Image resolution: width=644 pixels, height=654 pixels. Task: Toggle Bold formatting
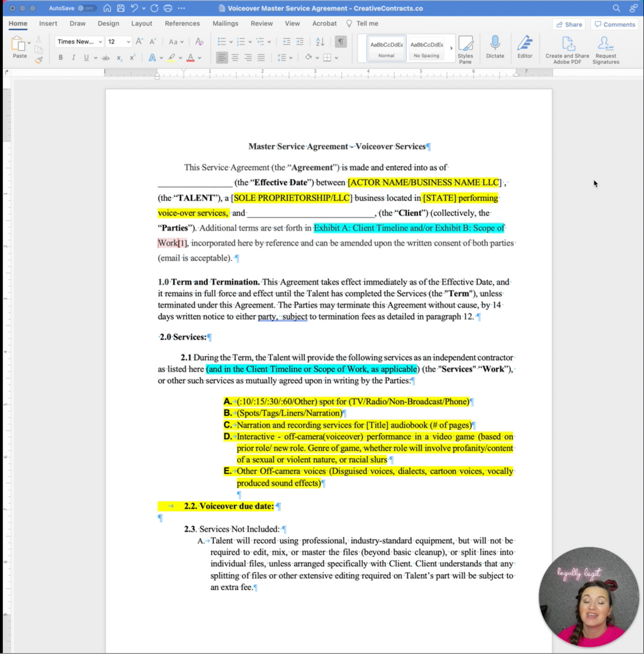tap(61, 58)
